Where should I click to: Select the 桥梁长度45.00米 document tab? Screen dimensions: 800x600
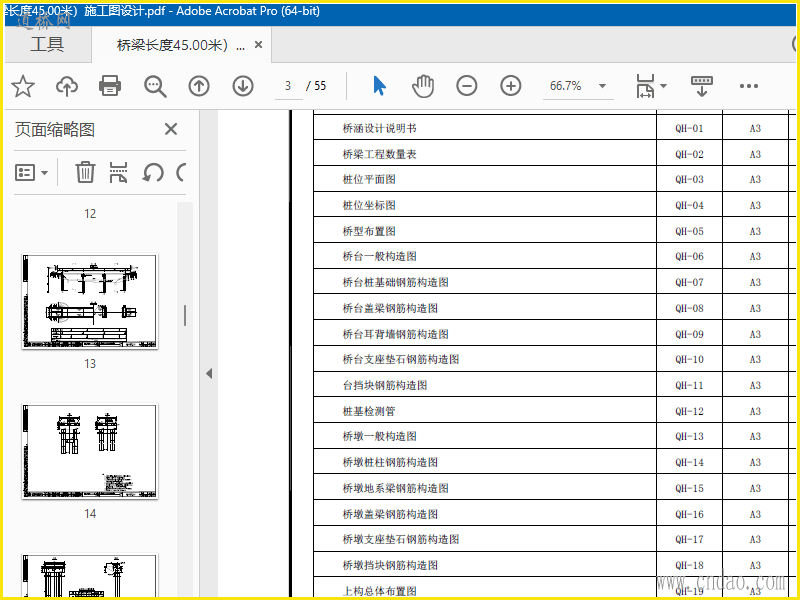(x=181, y=45)
